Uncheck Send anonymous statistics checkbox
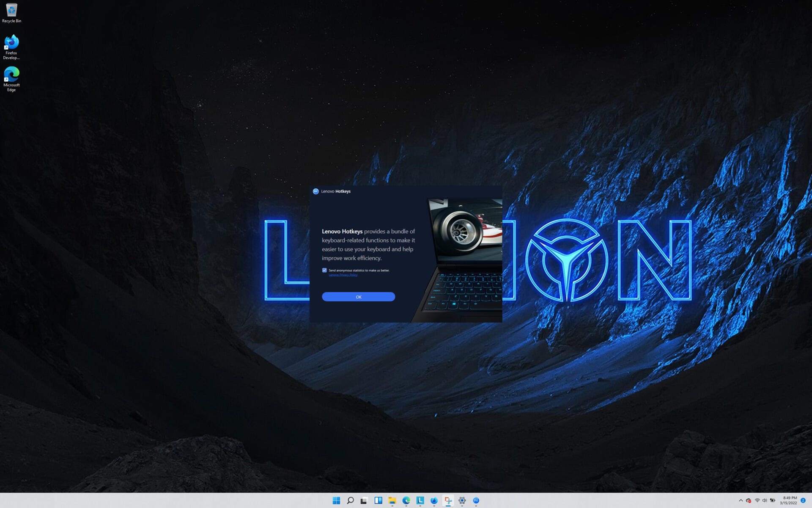This screenshot has width=812, height=508. [x=324, y=270]
